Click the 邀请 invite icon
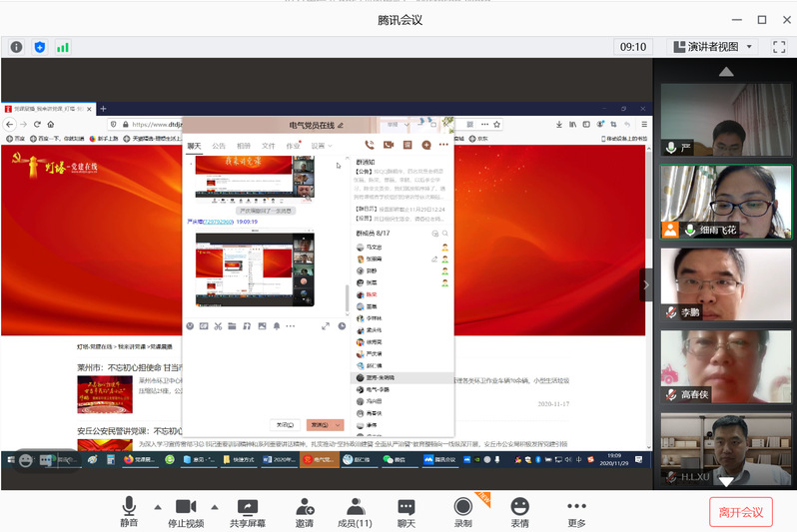This screenshot has width=797, height=532. pos(305,512)
